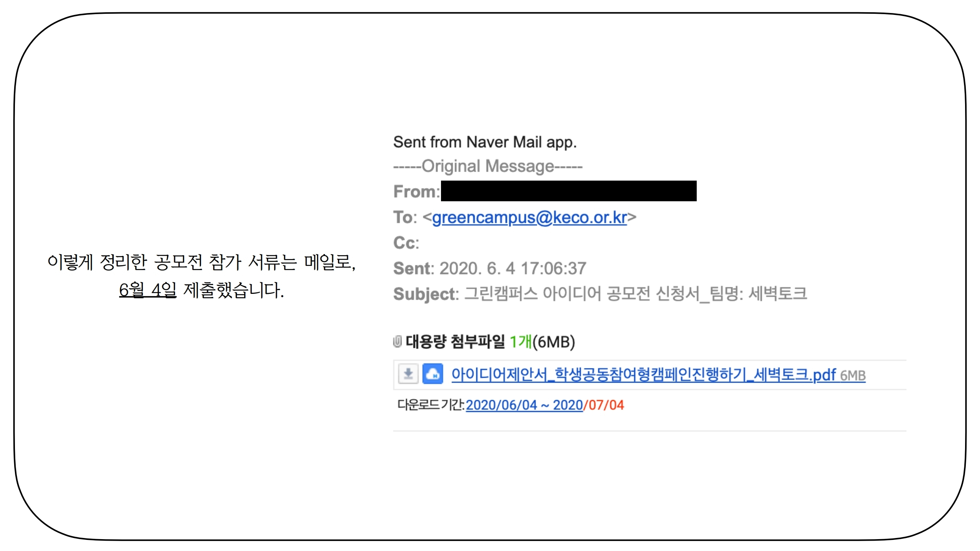Viewport: 980px width, 551px height.
Task: Click the 대용량 첨부파일 heading text
Action: click(x=456, y=341)
